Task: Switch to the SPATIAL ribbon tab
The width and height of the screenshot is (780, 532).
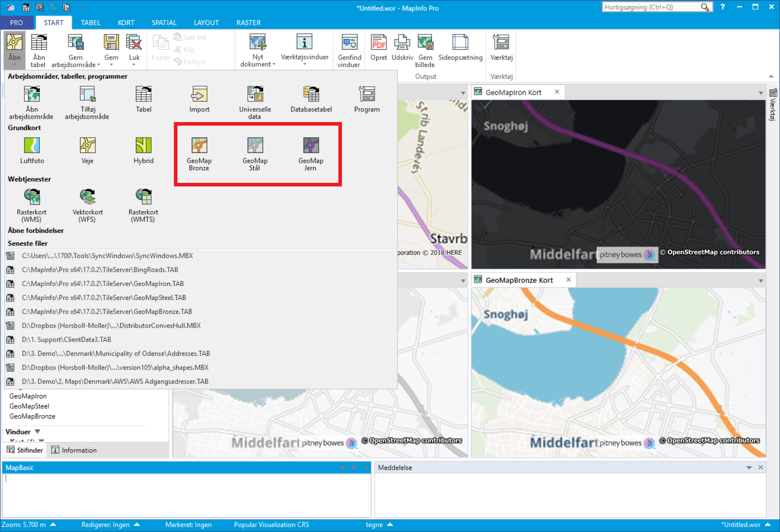Action: (164, 22)
